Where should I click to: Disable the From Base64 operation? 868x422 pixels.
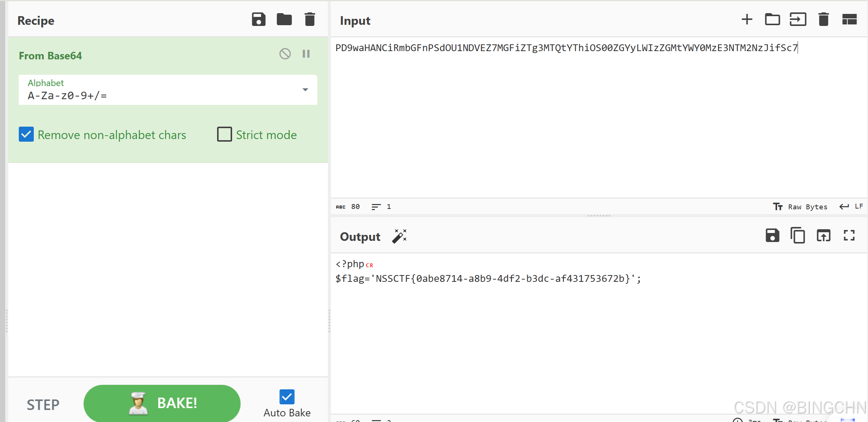coord(285,54)
